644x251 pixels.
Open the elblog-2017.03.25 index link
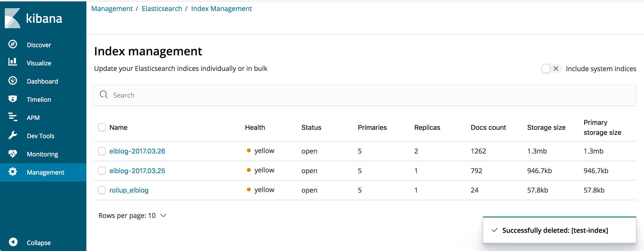pos(137,171)
